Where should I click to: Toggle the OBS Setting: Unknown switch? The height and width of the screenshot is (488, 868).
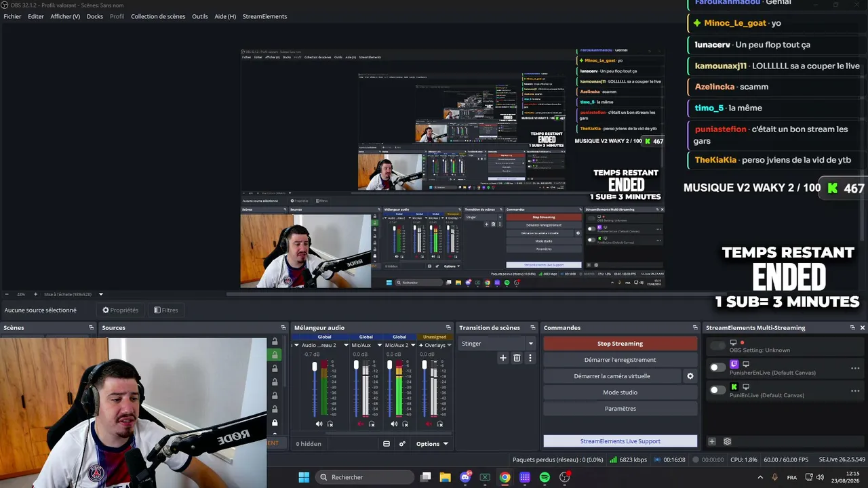click(x=717, y=346)
